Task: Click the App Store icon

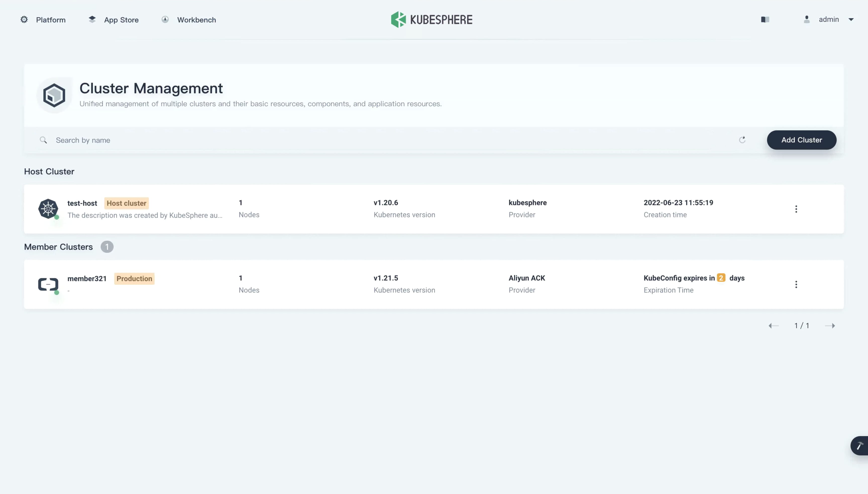Action: point(92,19)
